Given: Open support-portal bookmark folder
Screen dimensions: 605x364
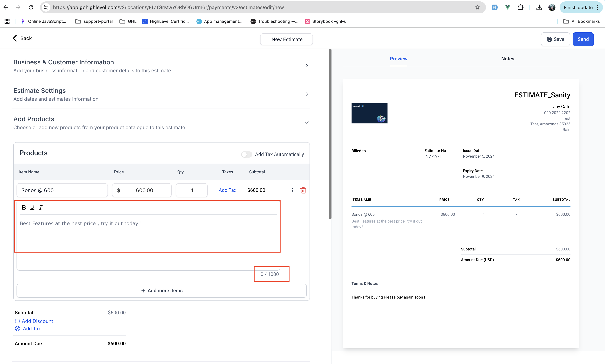Looking at the screenshot, I should 94,21.
